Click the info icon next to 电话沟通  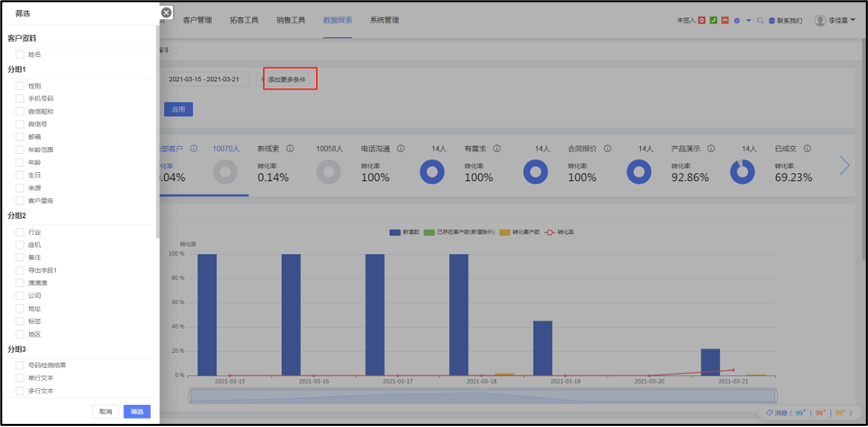click(400, 149)
